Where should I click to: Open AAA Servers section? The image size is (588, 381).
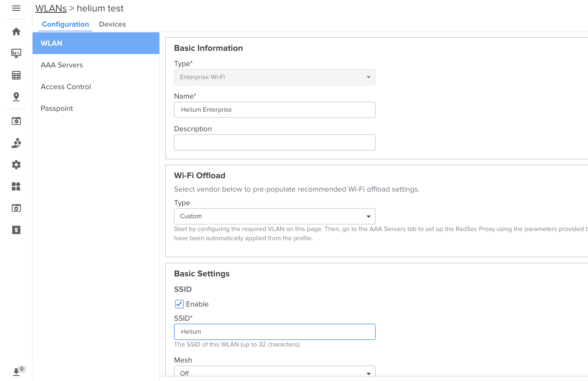[62, 65]
